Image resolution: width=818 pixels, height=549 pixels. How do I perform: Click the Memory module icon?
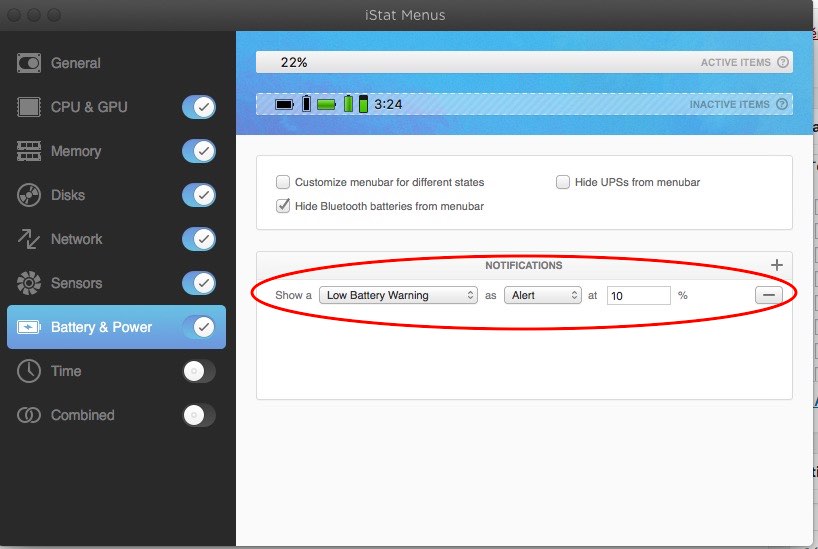(x=29, y=151)
